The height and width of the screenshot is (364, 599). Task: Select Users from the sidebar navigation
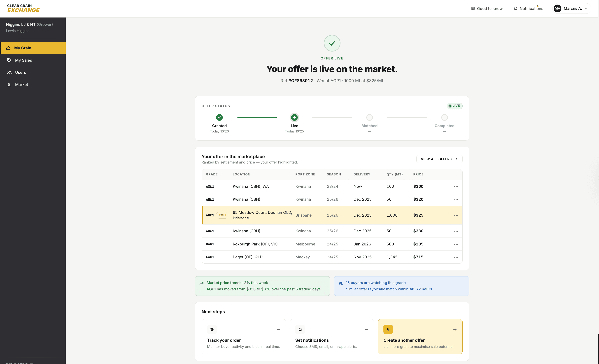(21, 72)
